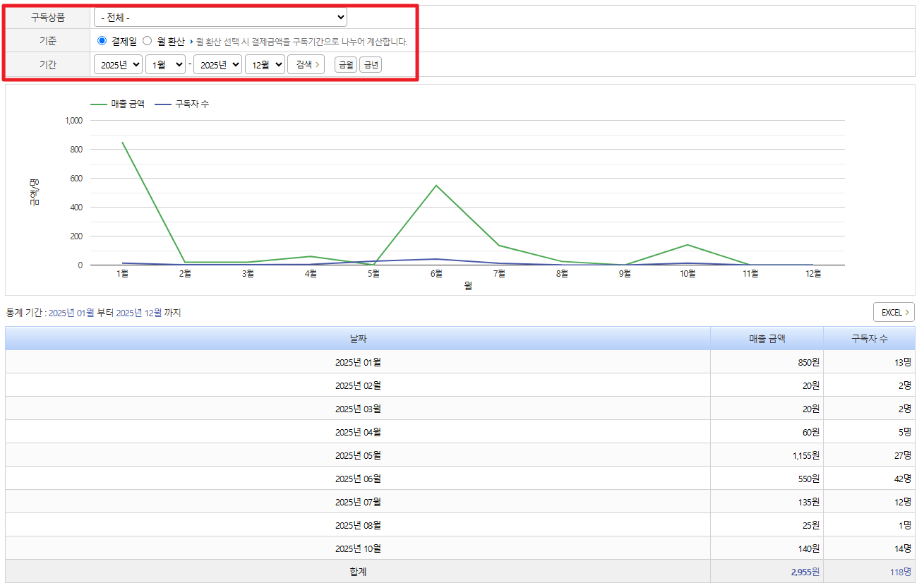Click the 금월 this-month button

click(x=345, y=65)
